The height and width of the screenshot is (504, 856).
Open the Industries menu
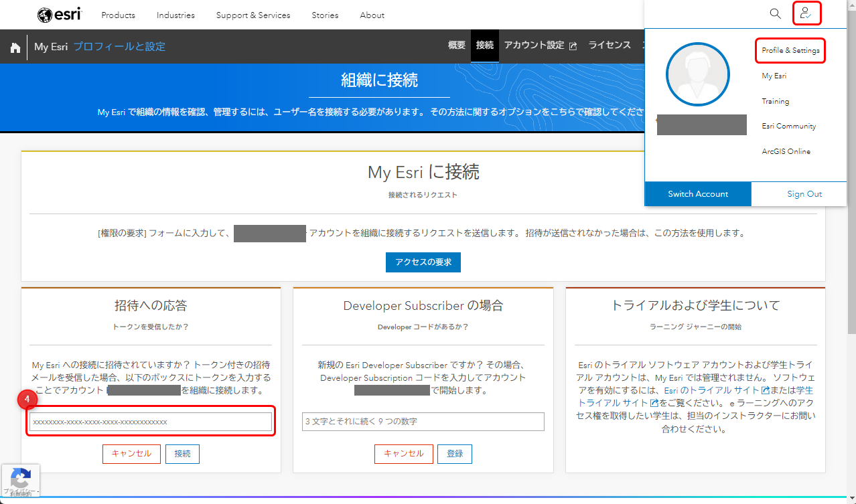[x=175, y=15]
